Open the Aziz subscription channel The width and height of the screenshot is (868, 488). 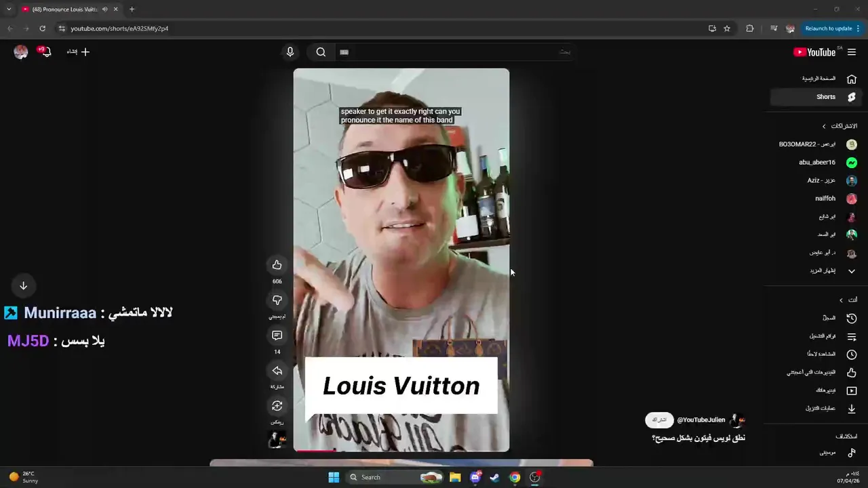(817, 180)
